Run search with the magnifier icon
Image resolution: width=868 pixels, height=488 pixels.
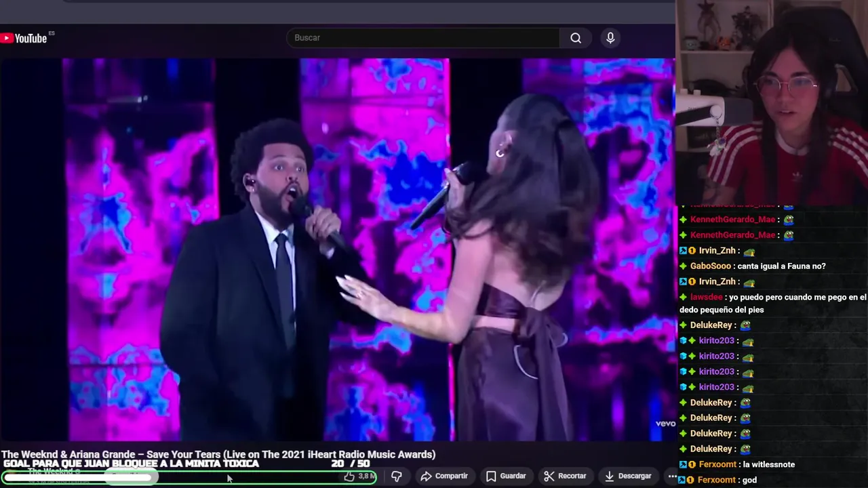(576, 38)
